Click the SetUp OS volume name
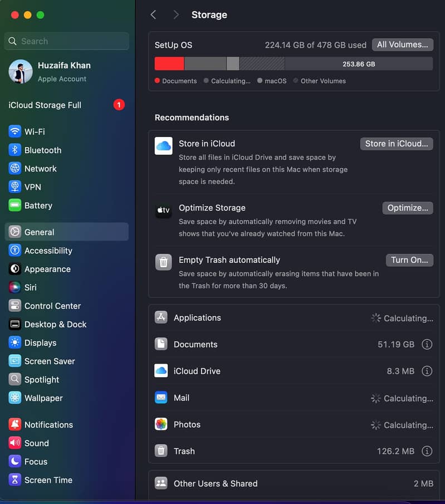The width and height of the screenshot is (445, 504). point(173,45)
